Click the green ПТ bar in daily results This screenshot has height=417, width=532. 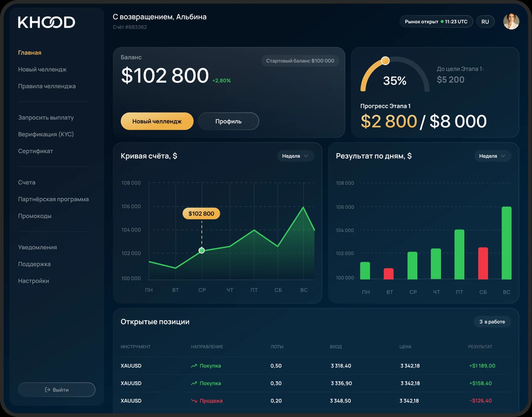pos(459,254)
